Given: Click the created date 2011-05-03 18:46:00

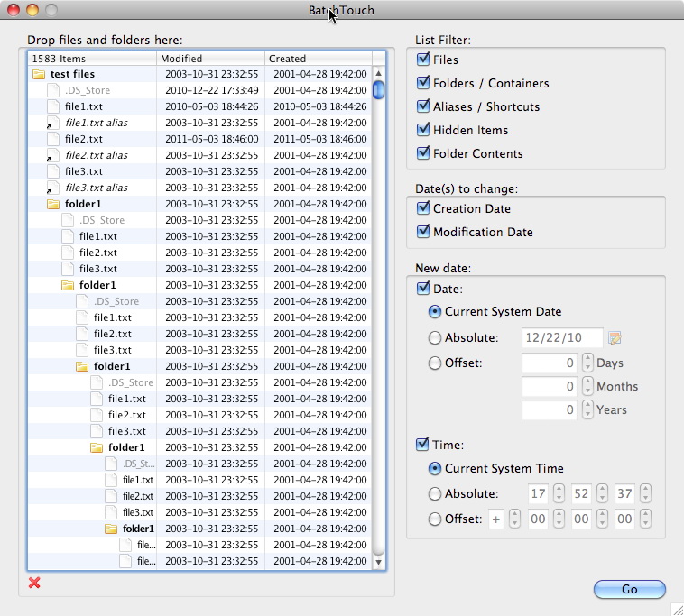Looking at the screenshot, I should pyautogui.click(x=320, y=139).
